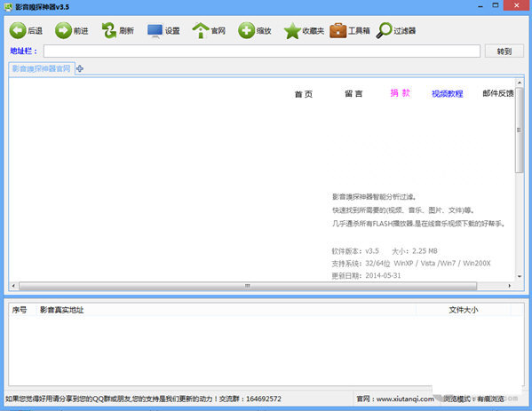Open the 捐款 donation link

(400, 93)
